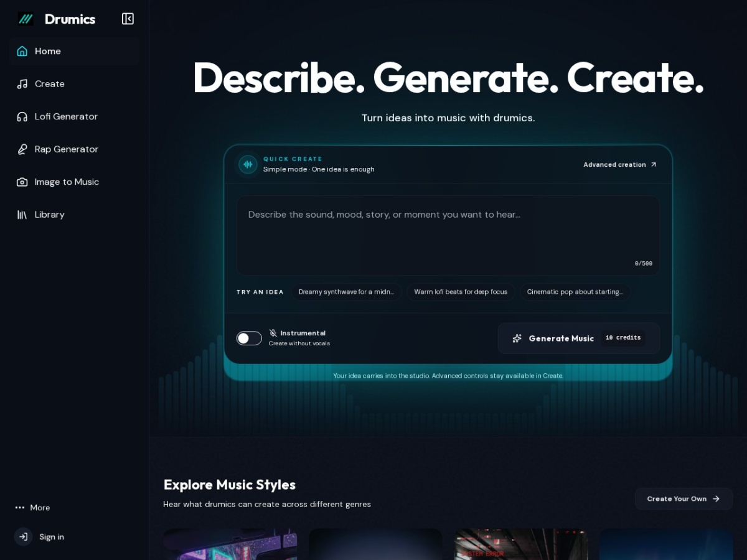This screenshot has height=560, width=747.
Task: Click the More three-dots icon
Action: [x=20, y=508]
